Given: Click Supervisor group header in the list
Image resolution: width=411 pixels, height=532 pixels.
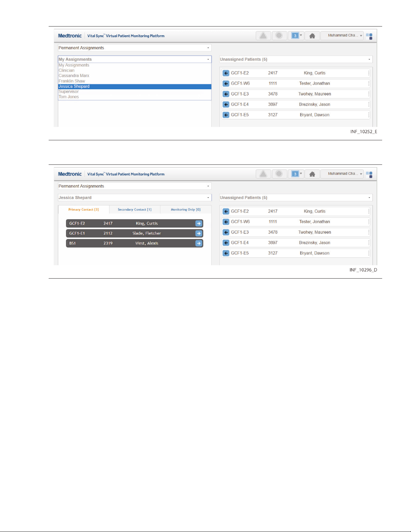Looking at the screenshot, I should [x=135, y=92].
